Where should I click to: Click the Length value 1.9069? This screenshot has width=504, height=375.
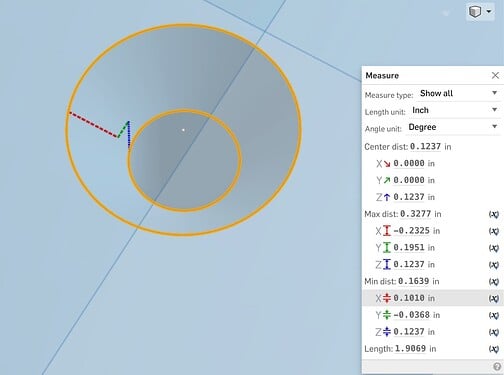410,349
